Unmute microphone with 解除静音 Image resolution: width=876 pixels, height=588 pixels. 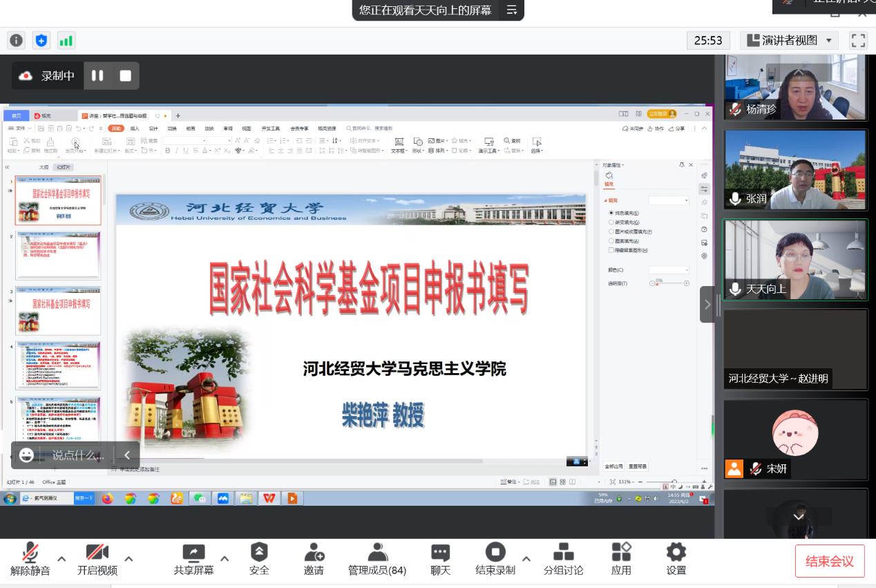pyautogui.click(x=30, y=559)
